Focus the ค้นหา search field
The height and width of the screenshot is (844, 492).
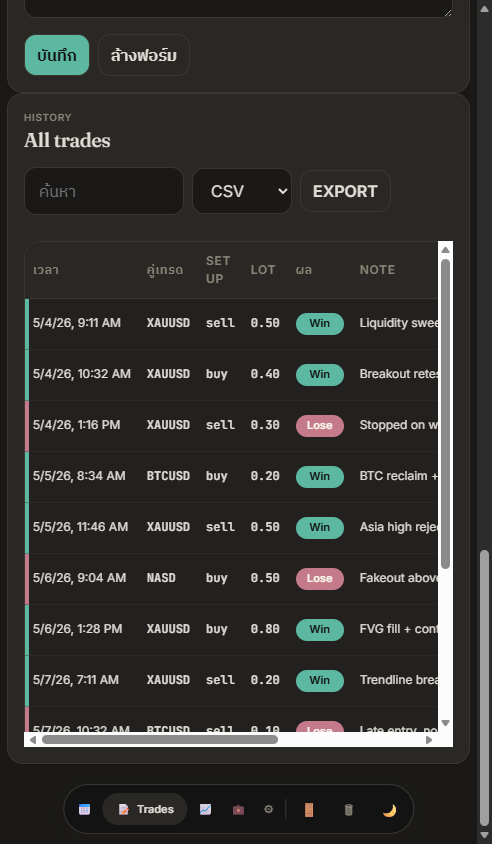click(x=104, y=191)
